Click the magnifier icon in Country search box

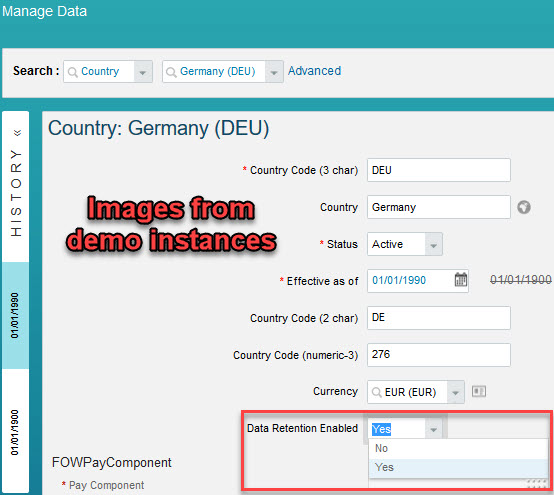pos(72,72)
